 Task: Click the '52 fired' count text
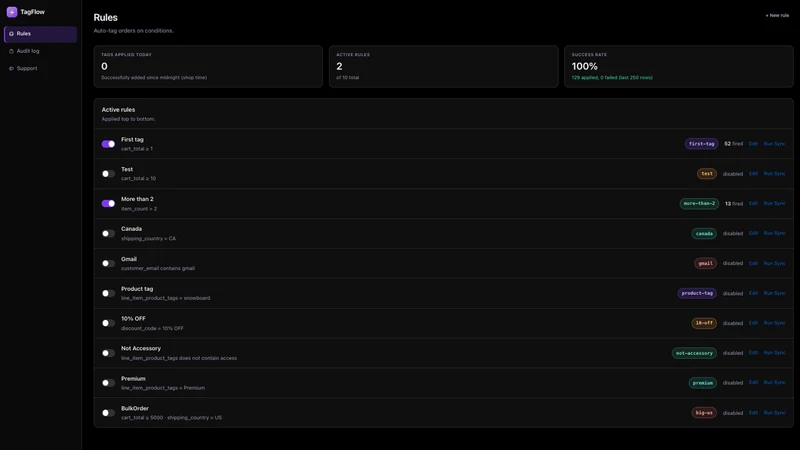734,144
